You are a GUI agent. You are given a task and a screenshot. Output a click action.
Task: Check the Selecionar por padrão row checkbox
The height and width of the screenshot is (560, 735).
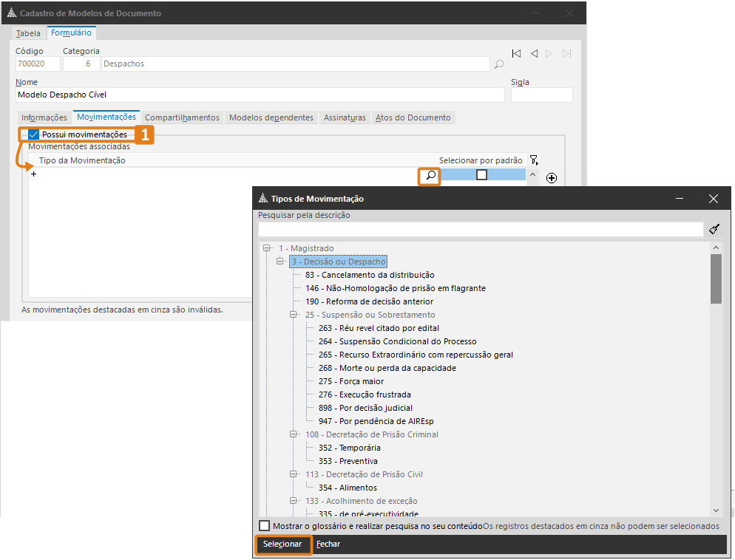coord(481,175)
